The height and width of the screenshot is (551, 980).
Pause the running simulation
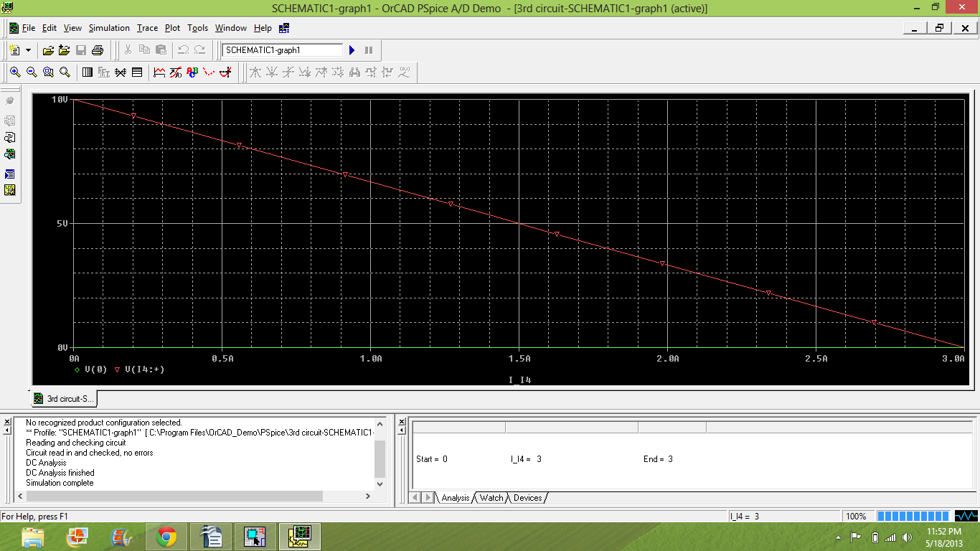(368, 50)
